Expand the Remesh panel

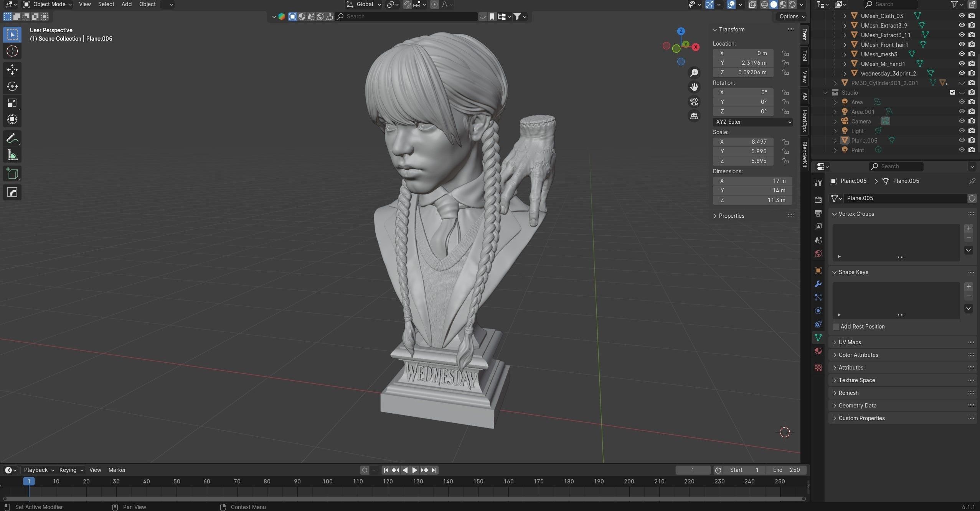point(902,393)
